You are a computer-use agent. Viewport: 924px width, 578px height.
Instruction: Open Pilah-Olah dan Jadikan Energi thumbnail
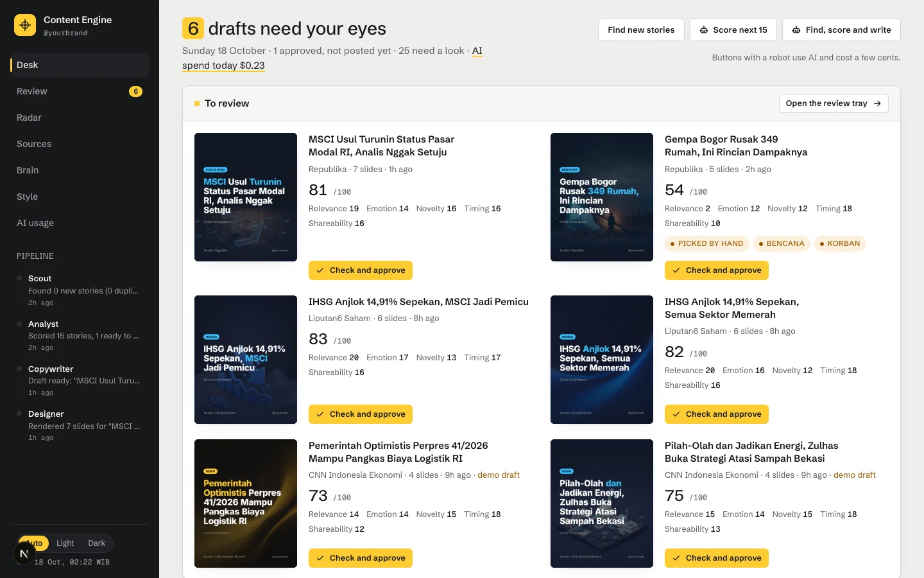point(602,504)
